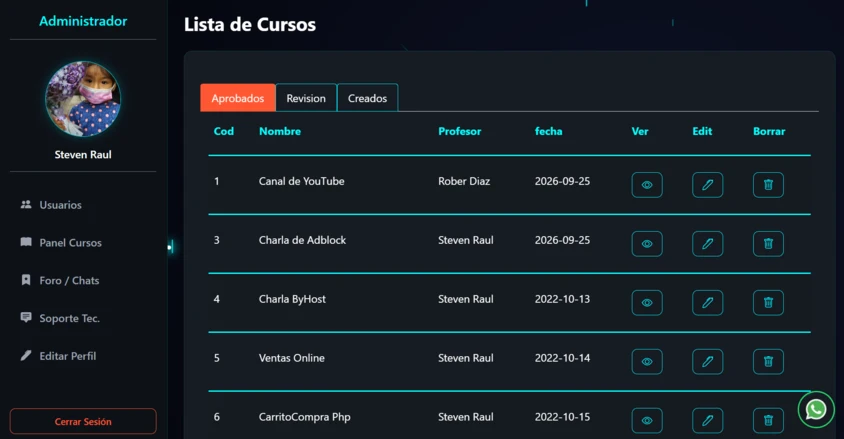Viewport: 844px width, 439px height.
Task: Click the Nombre column header
Action: point(280,131)
